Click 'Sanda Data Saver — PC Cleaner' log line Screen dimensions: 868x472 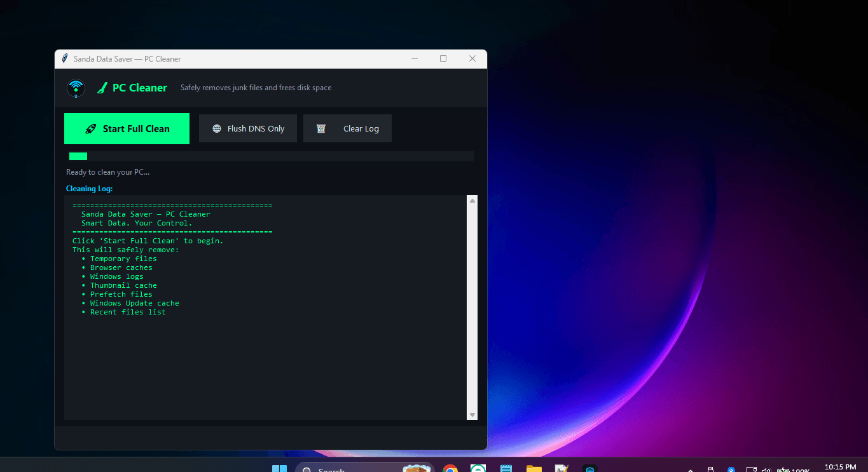pos(146,214)
